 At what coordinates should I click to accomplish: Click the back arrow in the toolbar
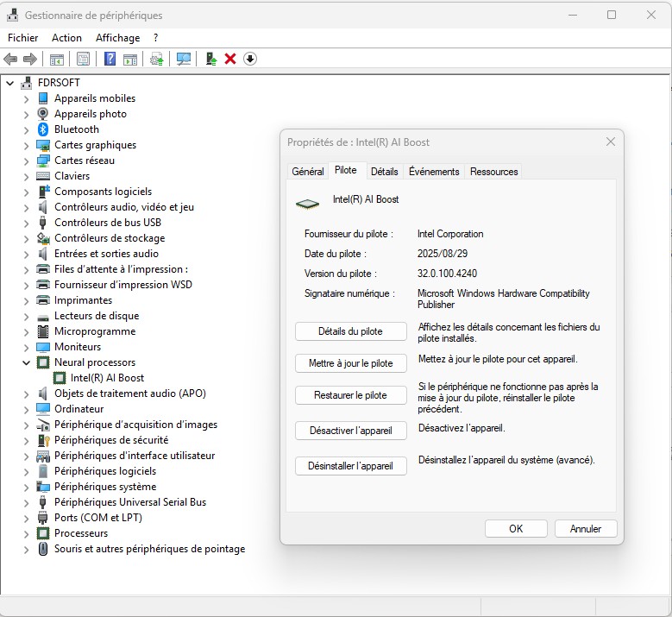(x=10, y=59)
